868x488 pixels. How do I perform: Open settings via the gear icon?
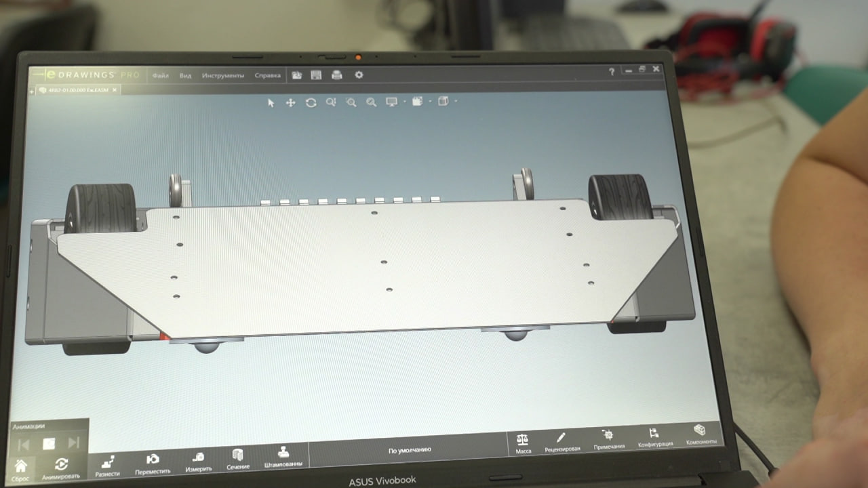pos(359,75)
